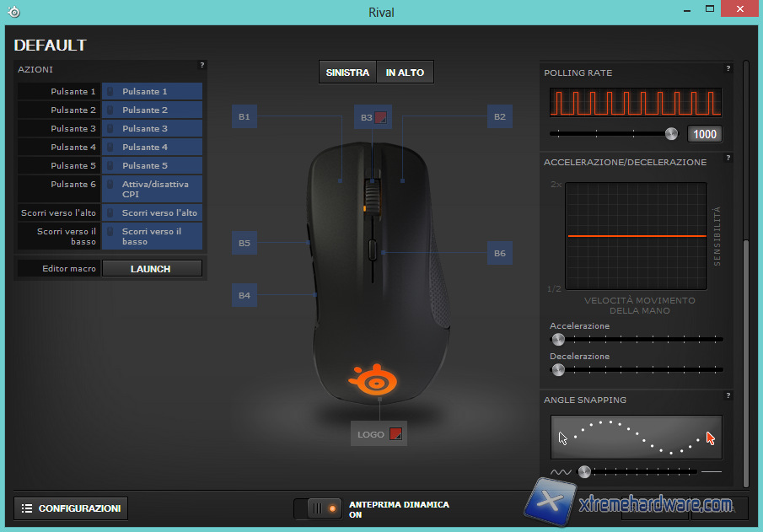
Task: Click the B5 side button label
Action: pos(244,243)
